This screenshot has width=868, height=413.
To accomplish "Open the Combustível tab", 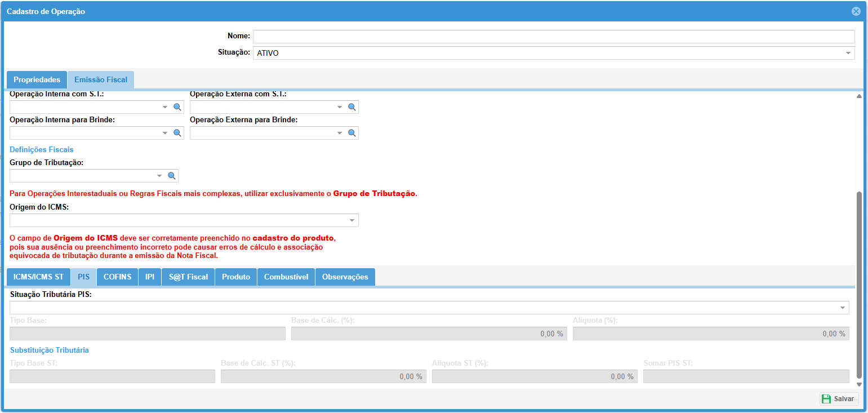I will point(286,277).
